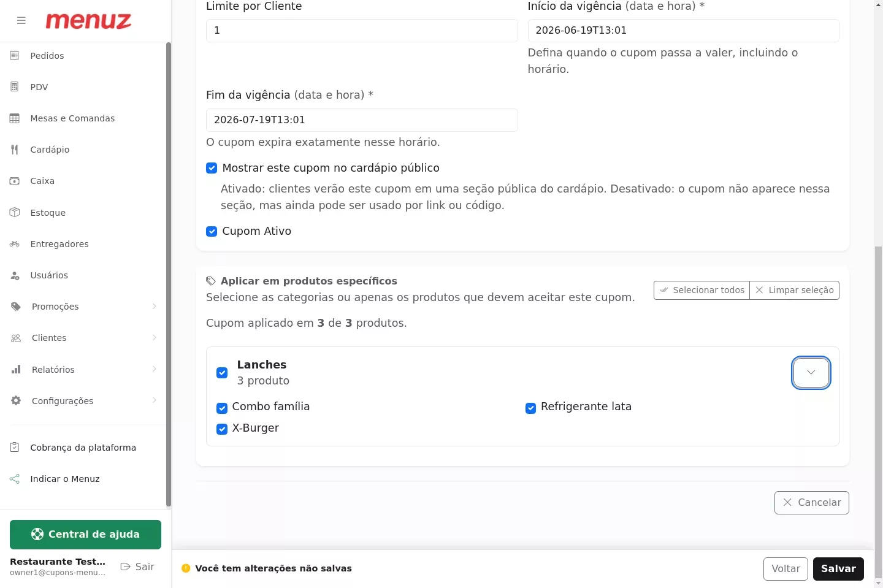Click the Clientes people icon
The height and width of the screenshot is (588, 883).
click(x=16, y=338)
